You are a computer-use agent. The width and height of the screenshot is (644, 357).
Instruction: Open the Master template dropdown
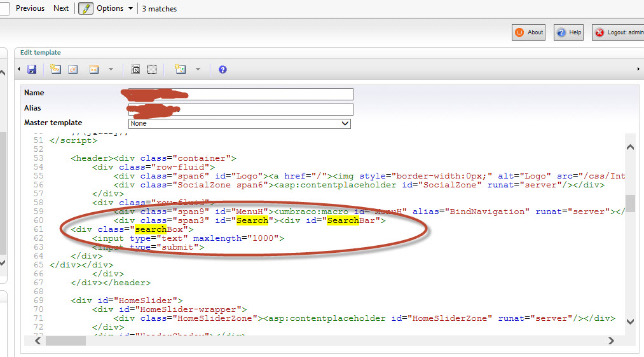tap(240, 123)
